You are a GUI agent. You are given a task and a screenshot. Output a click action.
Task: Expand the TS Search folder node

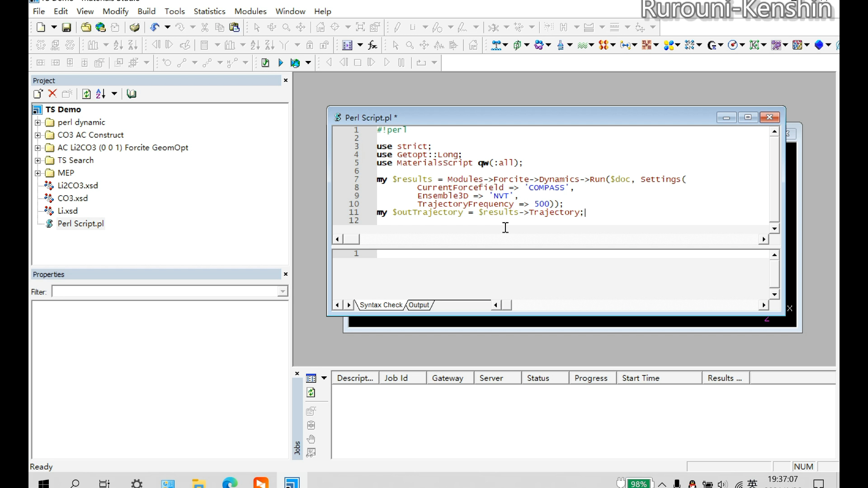38,160
